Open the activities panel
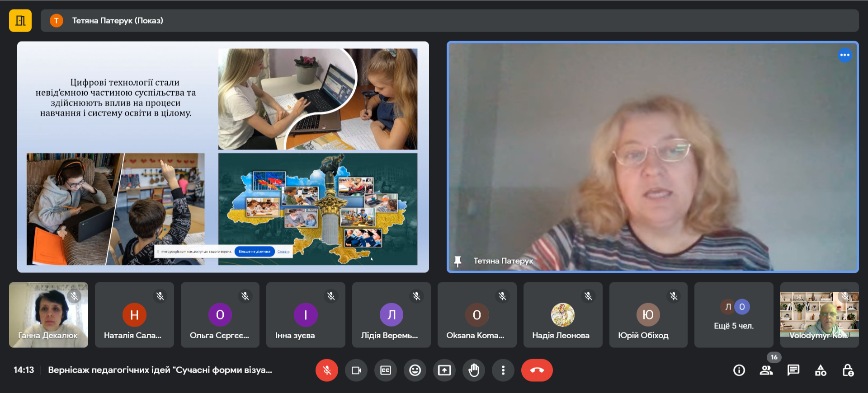 (x=821, y=370)
